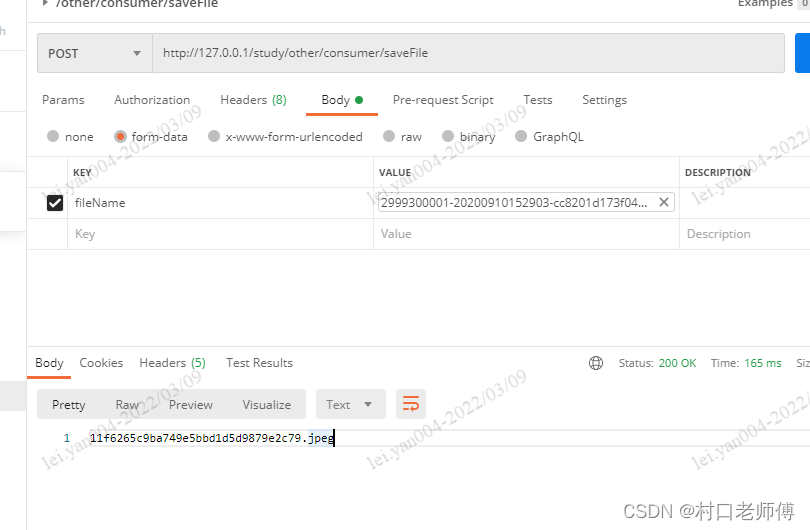Open the request Headers (8) tab
This screenshot has width=810, height=530.
tap(253, 100)
